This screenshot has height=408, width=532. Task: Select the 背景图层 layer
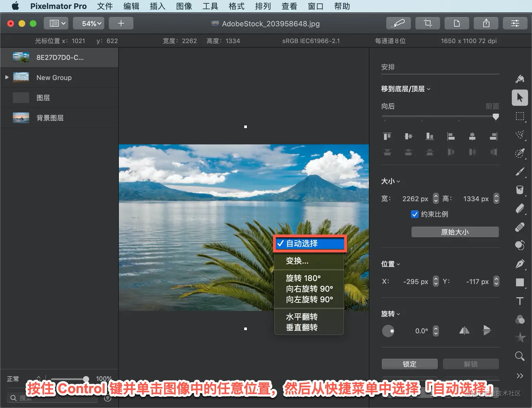(59, 118)
